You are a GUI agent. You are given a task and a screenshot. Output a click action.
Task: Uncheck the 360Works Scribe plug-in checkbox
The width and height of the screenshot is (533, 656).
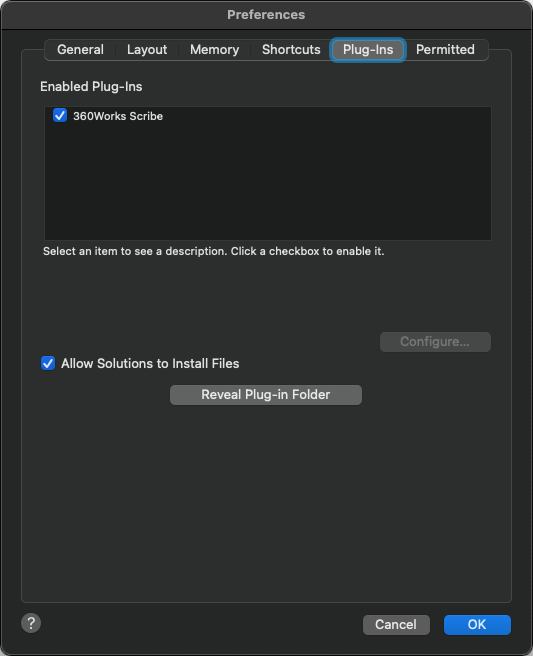click(x=60, y=115)
